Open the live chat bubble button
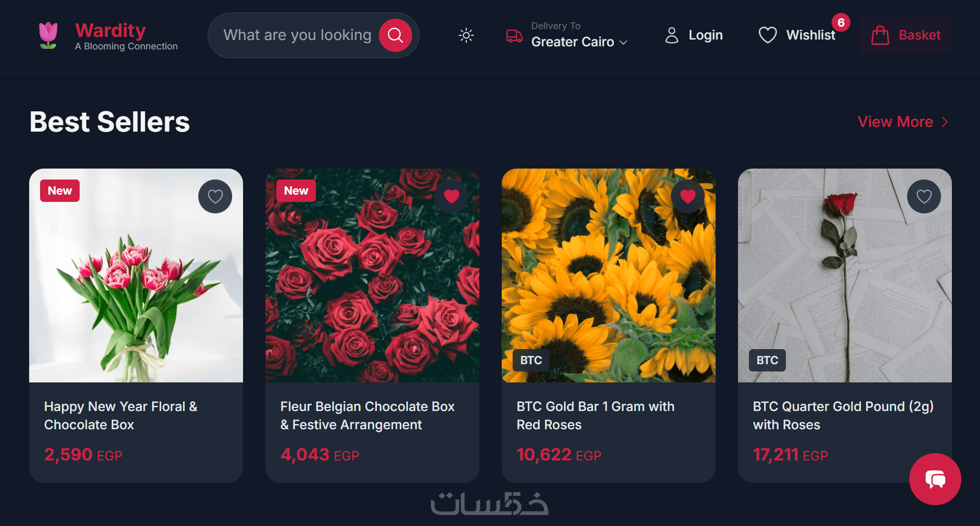 pos(935,479)
